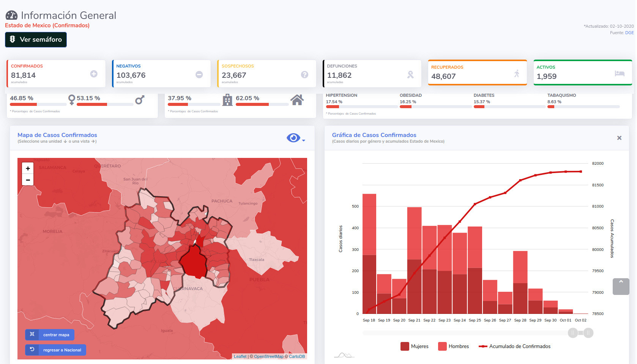Click the bed icon in Activos card
The width and height of the screenshot is (637, 364).
click(x=620, y=73)
